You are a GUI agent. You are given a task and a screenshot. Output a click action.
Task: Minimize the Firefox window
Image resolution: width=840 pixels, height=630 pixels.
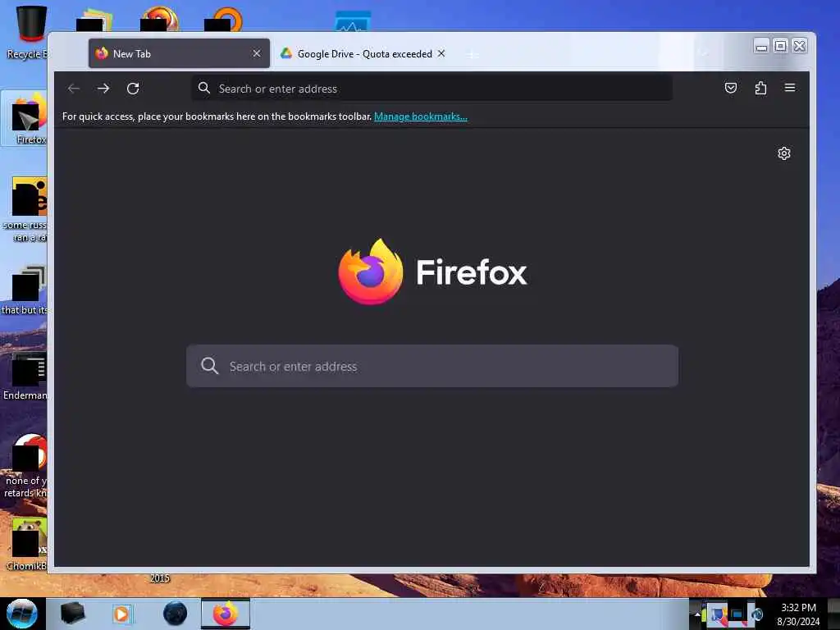761,47
